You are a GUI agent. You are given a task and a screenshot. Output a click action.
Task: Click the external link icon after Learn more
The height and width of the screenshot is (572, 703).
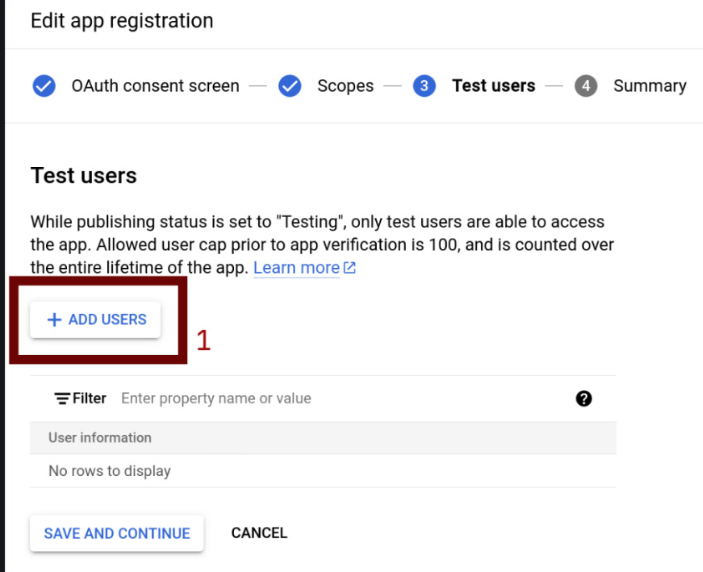[x=349, y=268]
